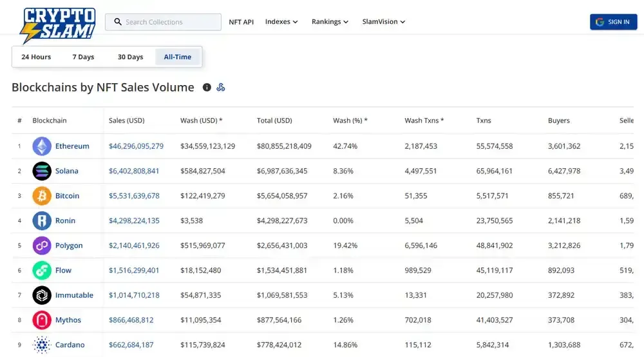Open the Mythos blockchain link
Viewport: 644px width, 357px height.
[x=68, y=320]
